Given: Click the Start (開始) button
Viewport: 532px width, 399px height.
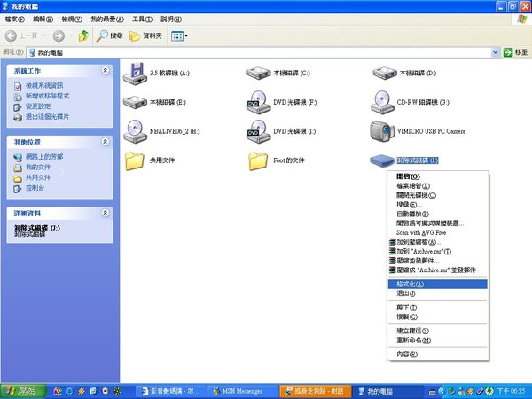Looking at the screenshot, I should click(23, 391).
